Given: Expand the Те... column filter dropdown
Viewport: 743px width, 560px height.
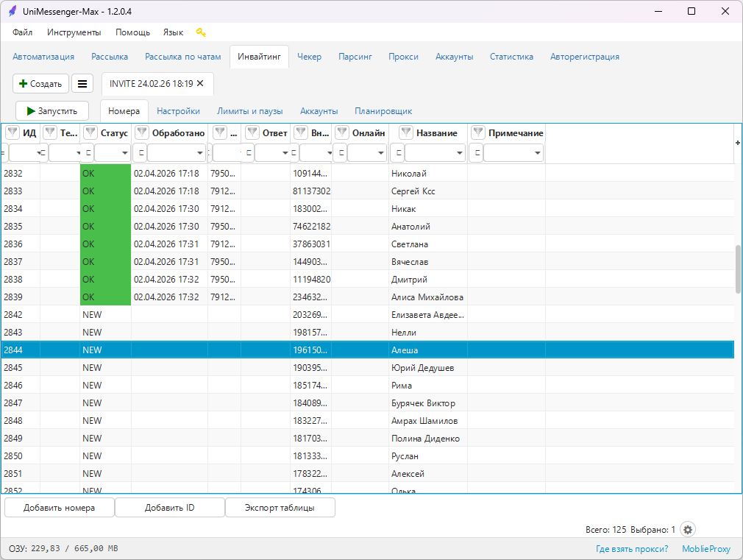Looking at the screenshot, I should click(78, 152).
